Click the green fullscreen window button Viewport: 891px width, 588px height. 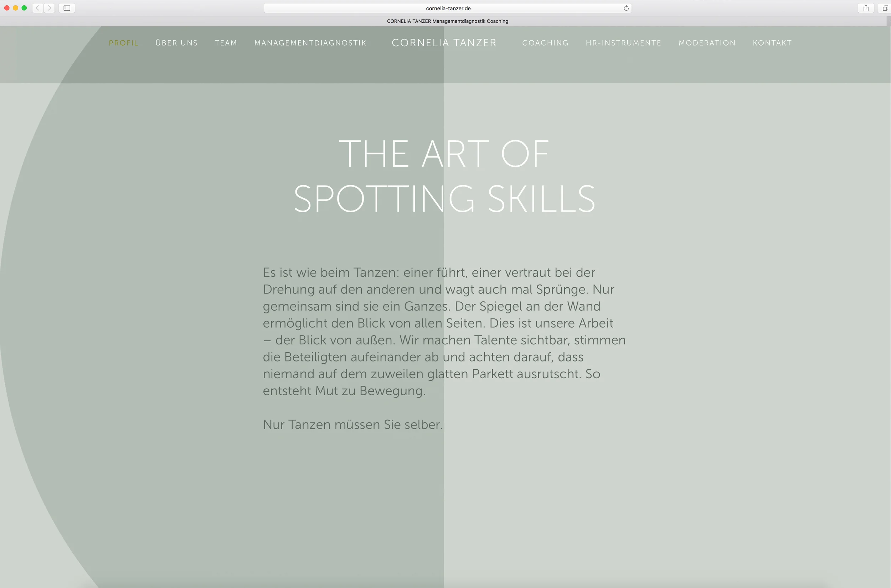[x=24, y=8]
